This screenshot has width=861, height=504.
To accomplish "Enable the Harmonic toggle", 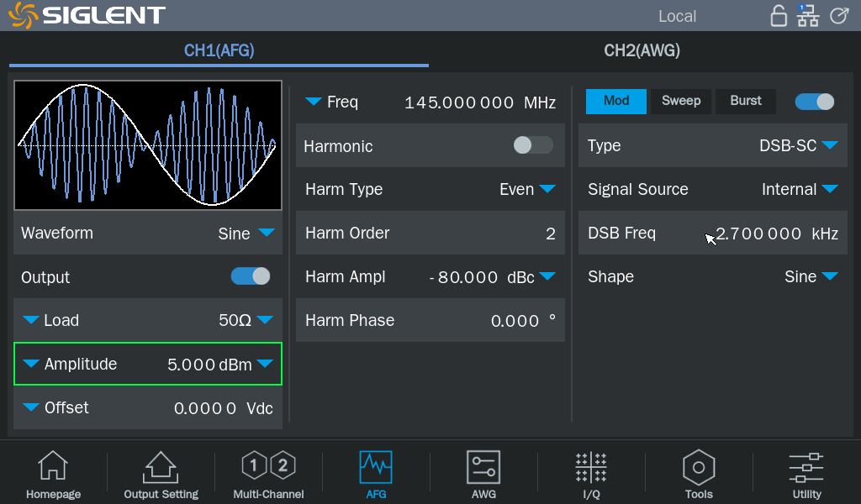I will click(533, 145).
